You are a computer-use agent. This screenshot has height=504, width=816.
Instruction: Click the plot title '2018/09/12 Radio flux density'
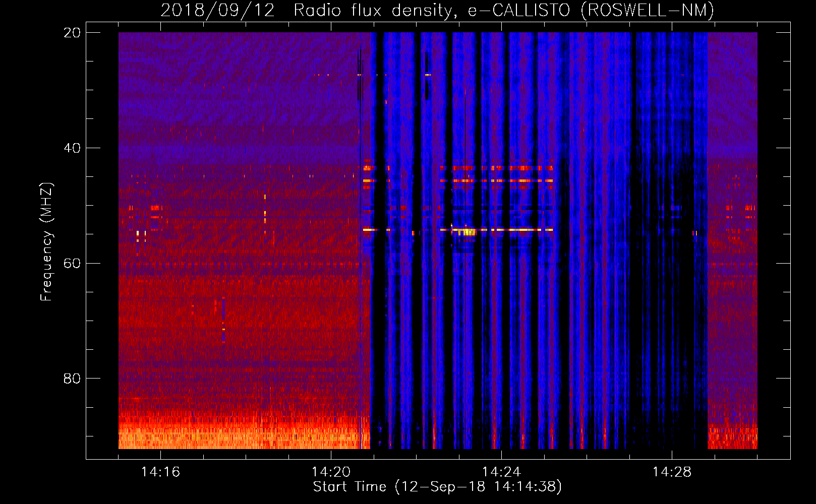click(x=307, y=11)
